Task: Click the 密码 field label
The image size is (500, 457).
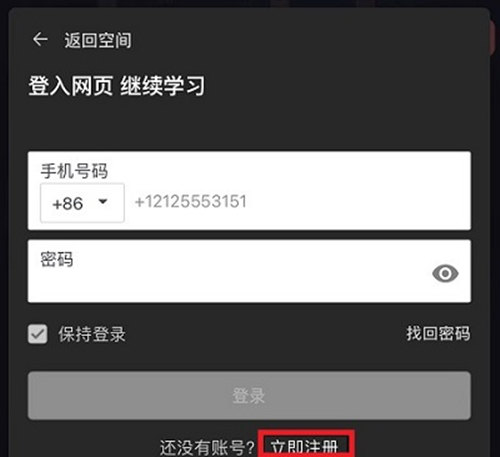Action: click(x=57, y=259)
